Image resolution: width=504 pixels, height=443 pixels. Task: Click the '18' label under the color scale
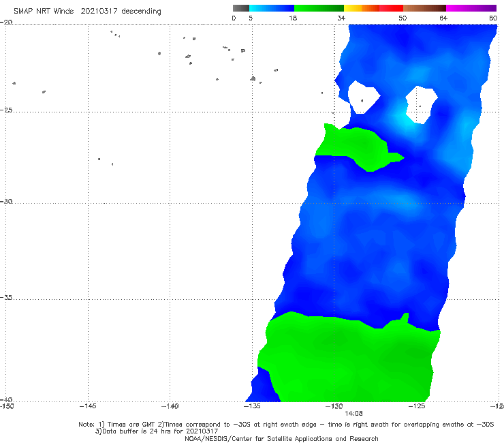pyautogui.click(x=293, y=18)
